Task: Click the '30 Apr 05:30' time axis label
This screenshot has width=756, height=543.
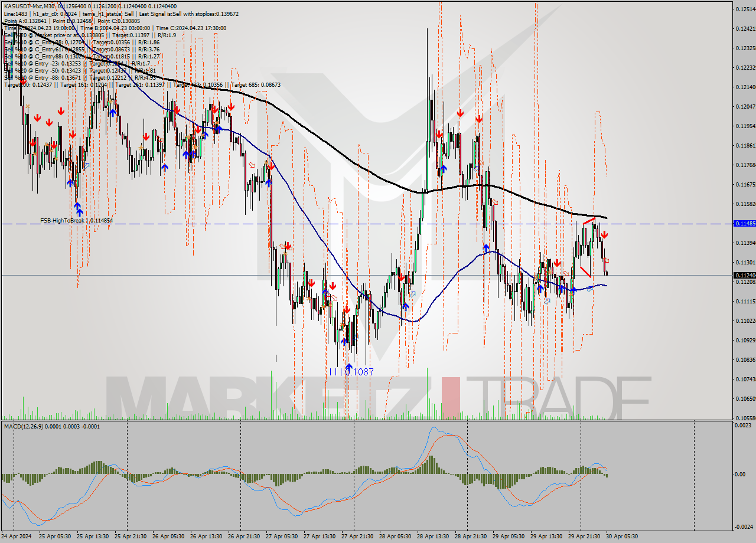Action: [x=622, y=537]
